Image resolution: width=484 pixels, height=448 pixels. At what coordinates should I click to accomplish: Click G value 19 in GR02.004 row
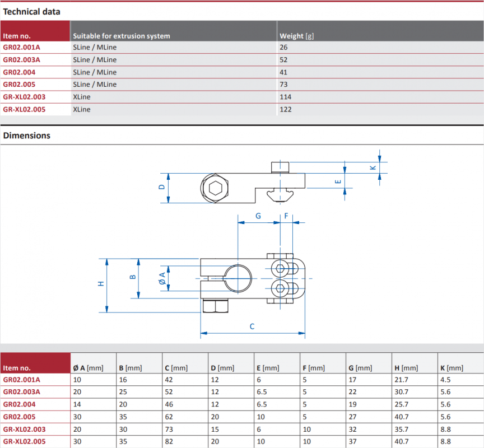[x=352, y=404]
